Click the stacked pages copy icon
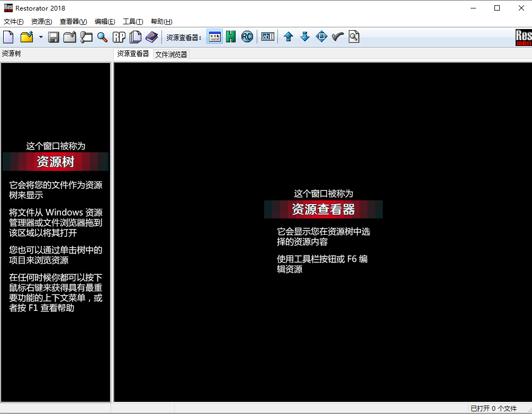 136,37
